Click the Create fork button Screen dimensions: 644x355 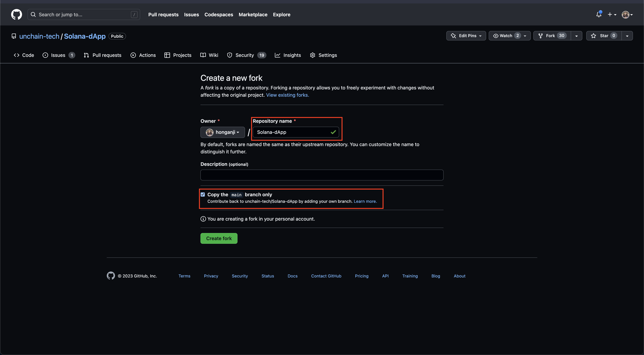pos(219,238)
